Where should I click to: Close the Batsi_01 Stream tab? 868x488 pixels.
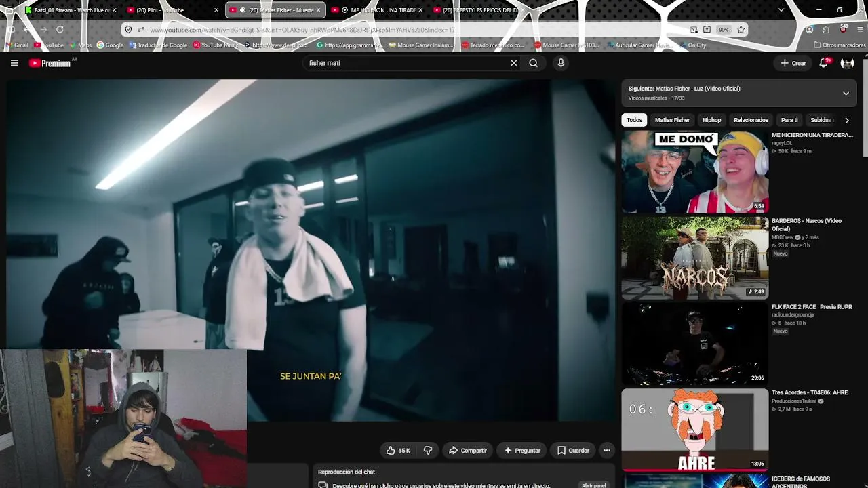click(114, 10)
